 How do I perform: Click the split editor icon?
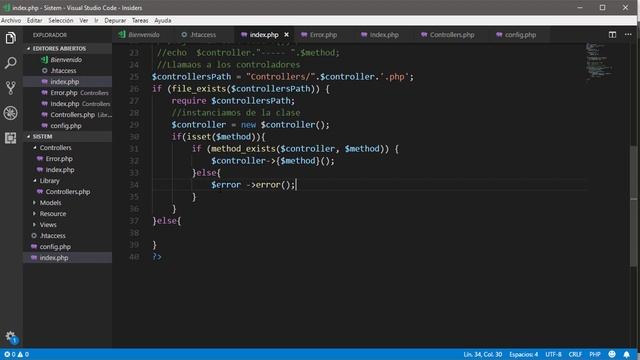pyautogui.click(x=612, y=35)
